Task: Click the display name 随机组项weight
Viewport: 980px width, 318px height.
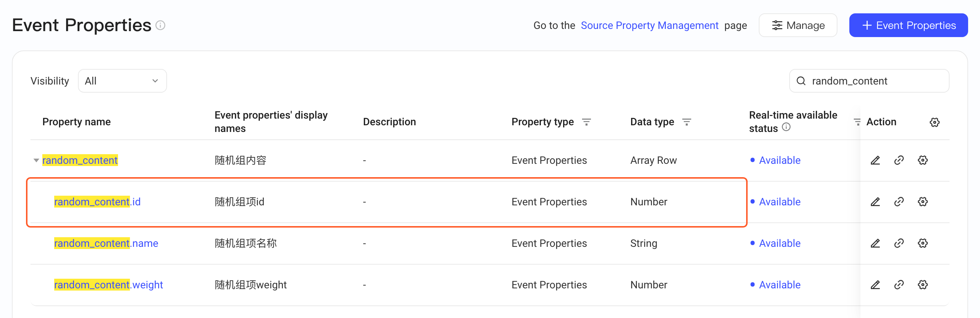Action: pyautogui.click(x=250, y=285)
